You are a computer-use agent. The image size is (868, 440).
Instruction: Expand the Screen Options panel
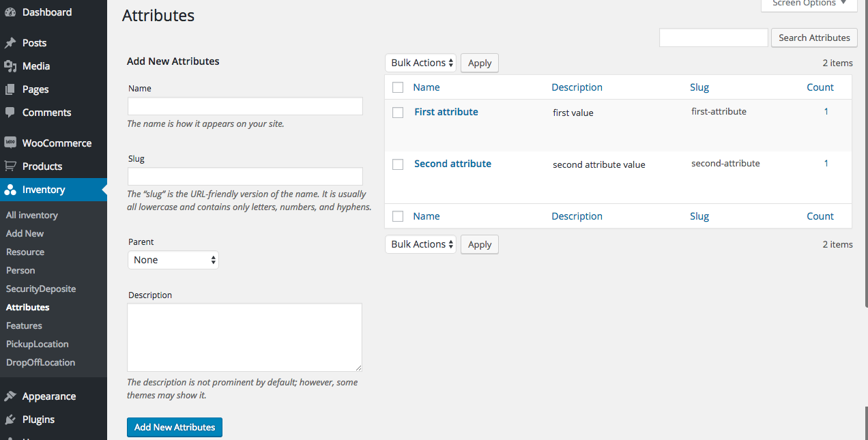pos(809,4)
